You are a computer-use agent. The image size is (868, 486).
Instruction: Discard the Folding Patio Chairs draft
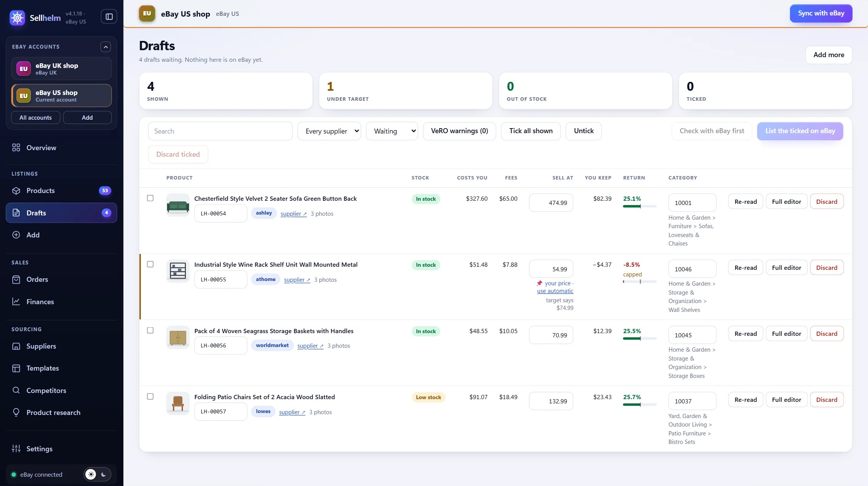click(x=827, y=400)
